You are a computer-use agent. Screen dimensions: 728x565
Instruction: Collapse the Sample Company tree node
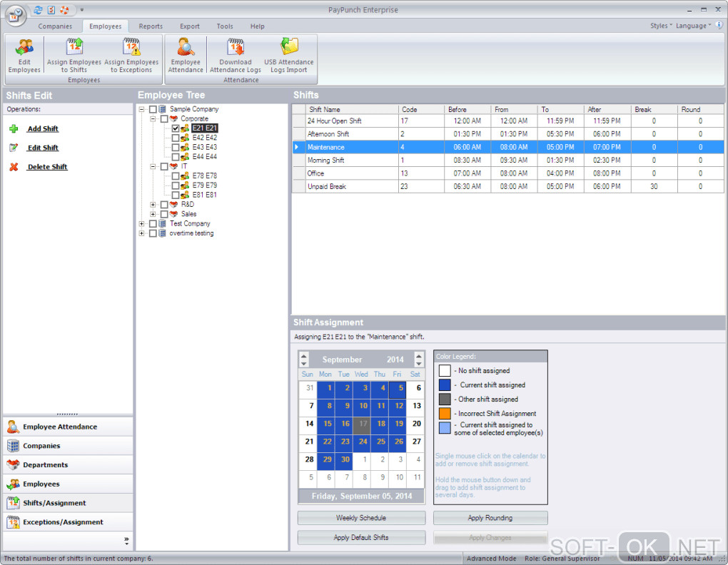point(141,109)
